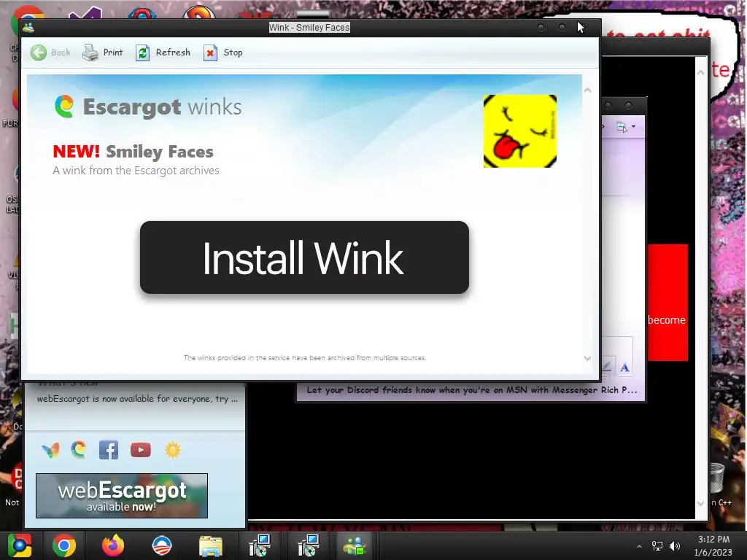Screen dimensions: 747x560
Task: Click the volume speaker tray icon
Action: (675, 546)
